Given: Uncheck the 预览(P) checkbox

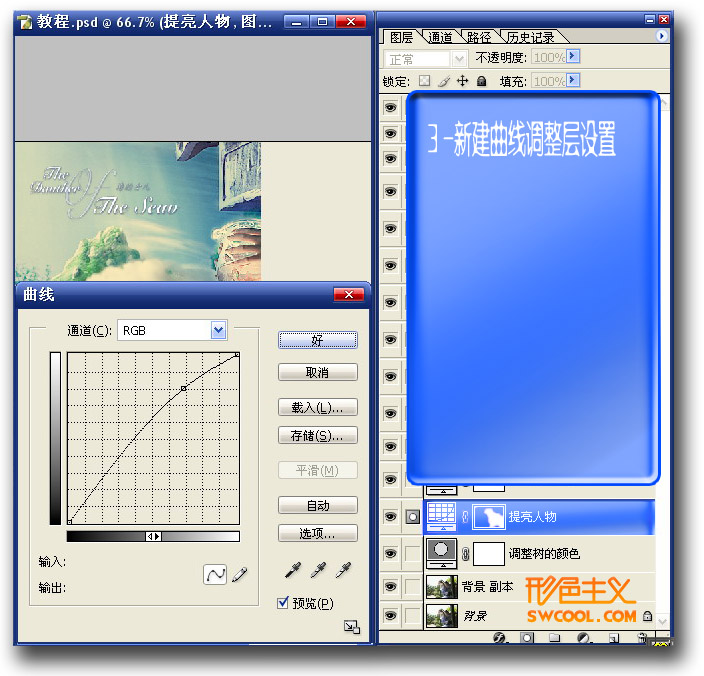Looking at the screenshot, I should tap(283, 602).
